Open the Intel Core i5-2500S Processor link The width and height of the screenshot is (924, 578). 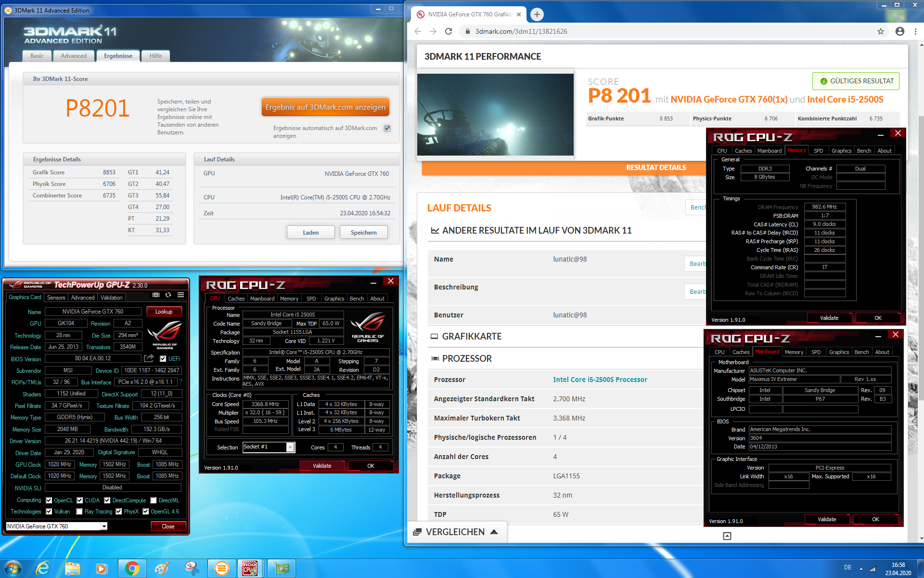pos(600,380)
